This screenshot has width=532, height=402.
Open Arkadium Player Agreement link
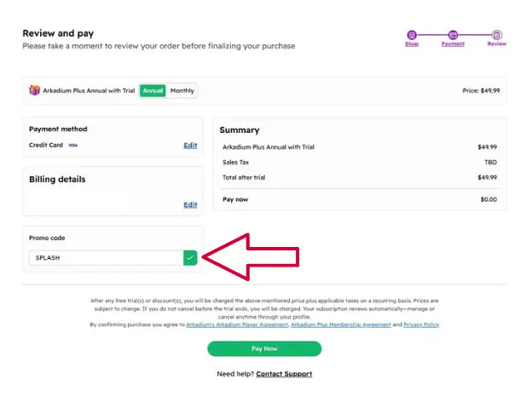237,324
